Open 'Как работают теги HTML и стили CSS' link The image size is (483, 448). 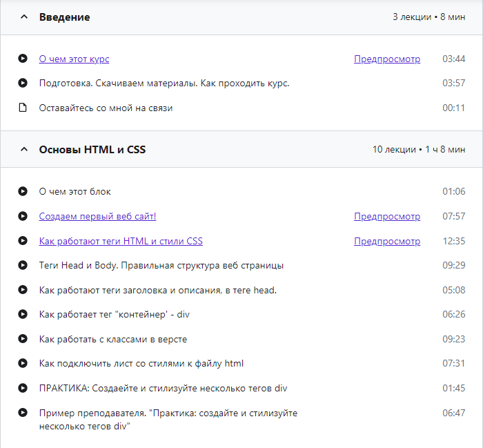pos(121,242)
